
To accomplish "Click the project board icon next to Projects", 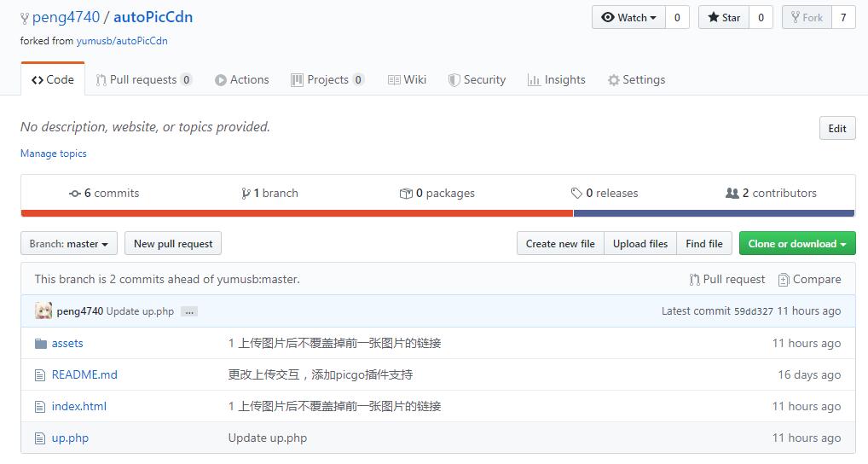I will click(x=298, y=80).
